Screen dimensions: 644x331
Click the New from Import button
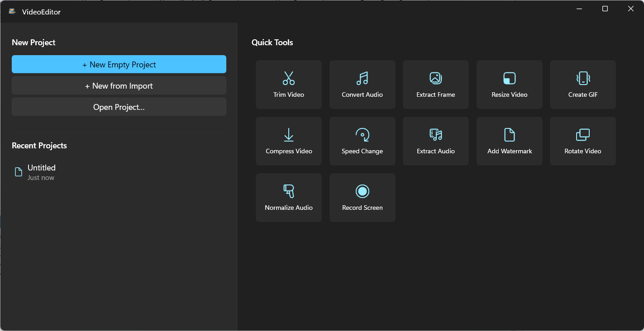click(x=119, y=85)
